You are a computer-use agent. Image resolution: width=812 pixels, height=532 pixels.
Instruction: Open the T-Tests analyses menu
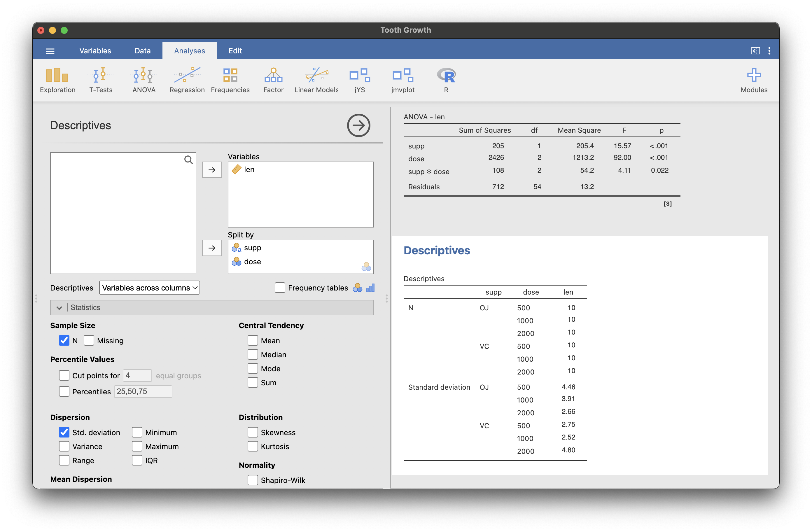(x=101, y=80)
